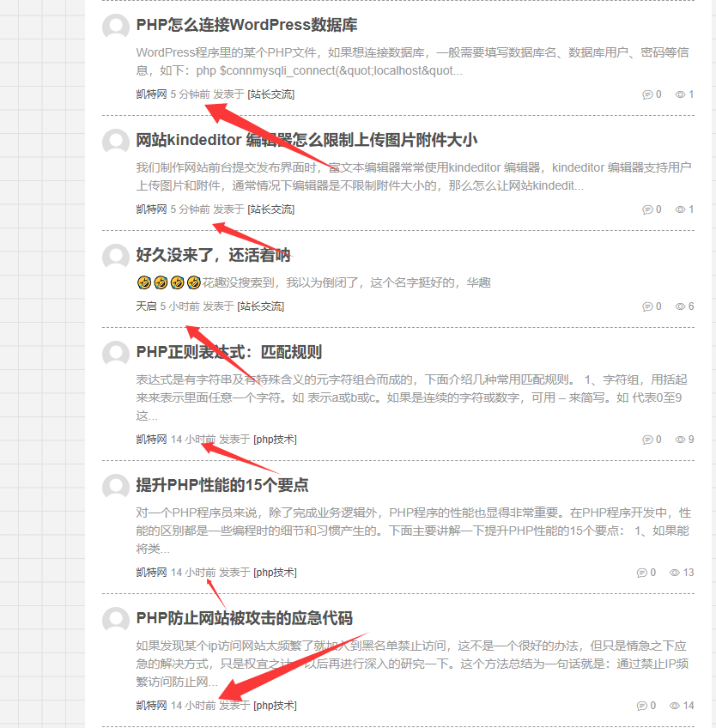Click comment icon on '提升PHP性能的15个要点' post

[642, 573]
